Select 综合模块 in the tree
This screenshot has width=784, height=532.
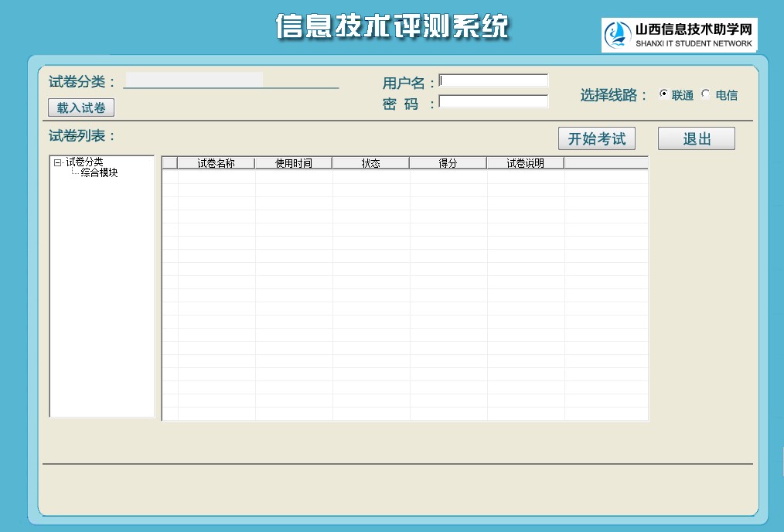click(100, 173)
